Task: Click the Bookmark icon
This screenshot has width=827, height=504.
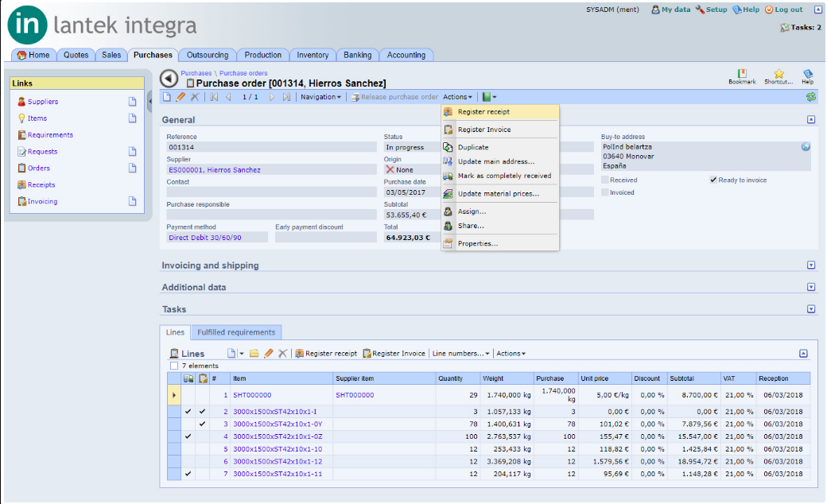Action: (742, 74)
